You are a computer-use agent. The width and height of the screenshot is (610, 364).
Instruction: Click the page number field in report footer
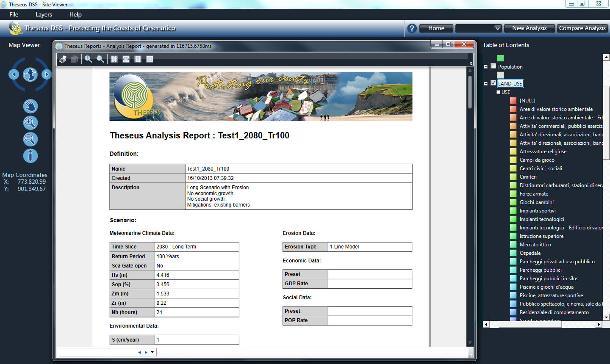point(97,352)
